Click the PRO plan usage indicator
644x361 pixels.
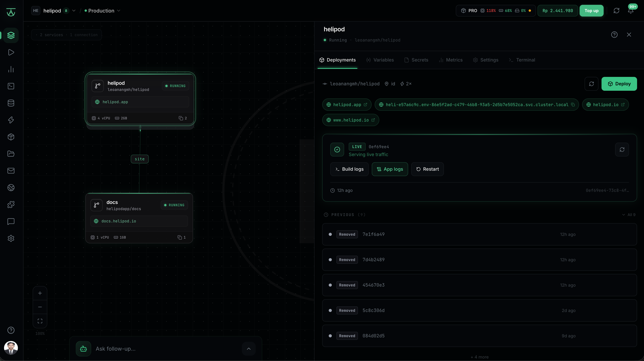click(x=496, y=11)
